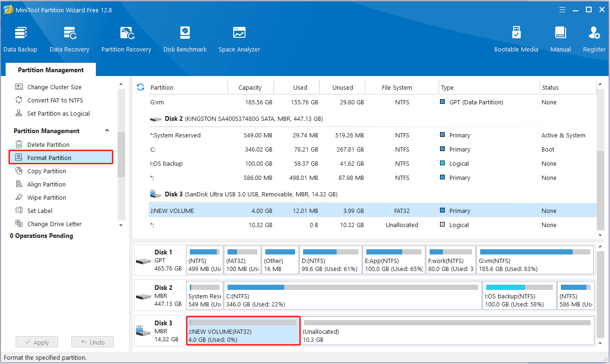Open the hamburger menu in title bar

(x=562, y=9)
